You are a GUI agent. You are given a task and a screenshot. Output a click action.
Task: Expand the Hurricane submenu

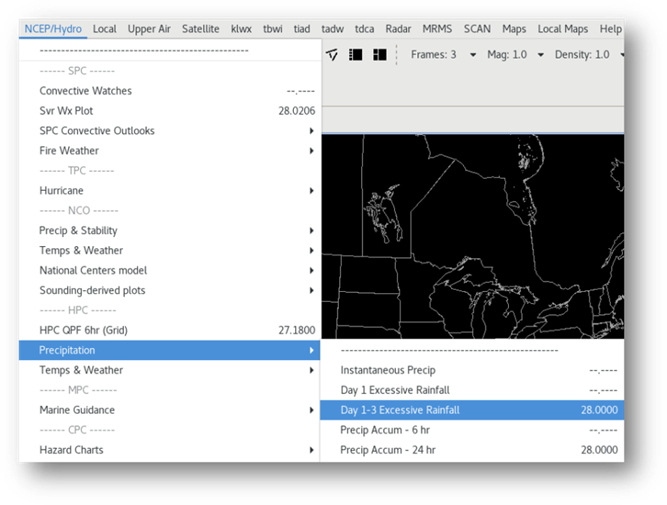point(170,191)
